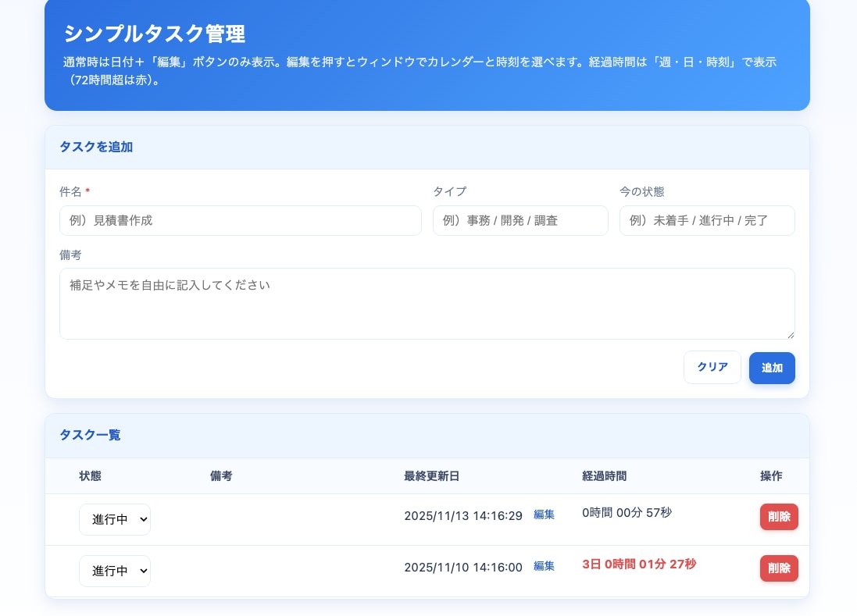Click inside the 備考 memo textarea

427,304
